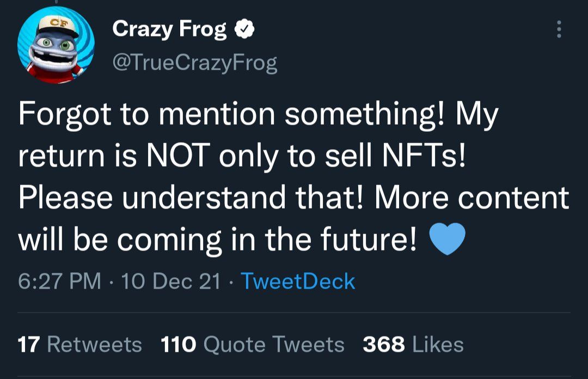
Task: Open the Crazy Frog display name
Action: click(169, 29)
